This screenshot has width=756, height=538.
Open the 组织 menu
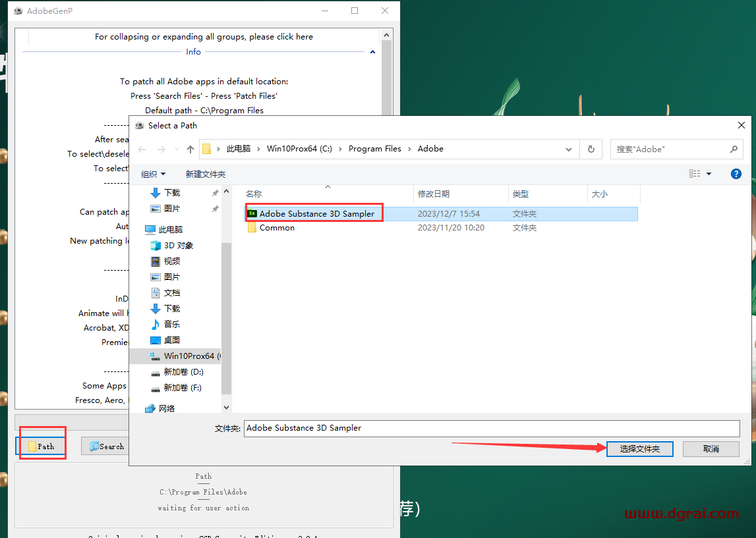[153, 174]
